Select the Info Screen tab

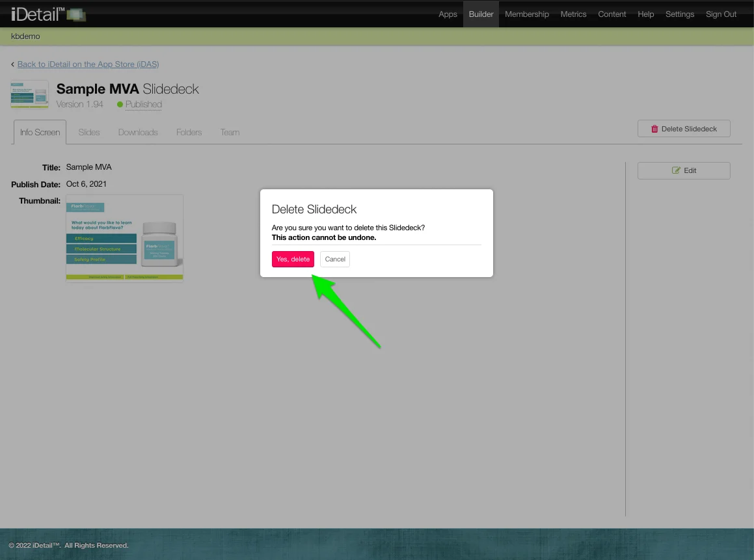pyautogui.click(x=40, y=132)
